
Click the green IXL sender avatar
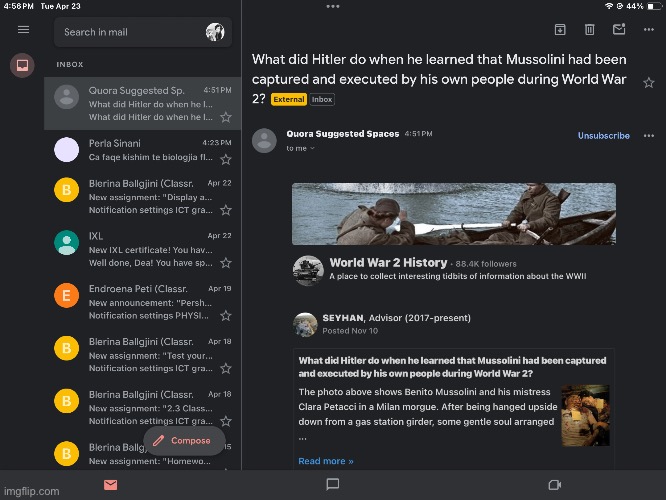pyautogui.click(x=66, y=243)
